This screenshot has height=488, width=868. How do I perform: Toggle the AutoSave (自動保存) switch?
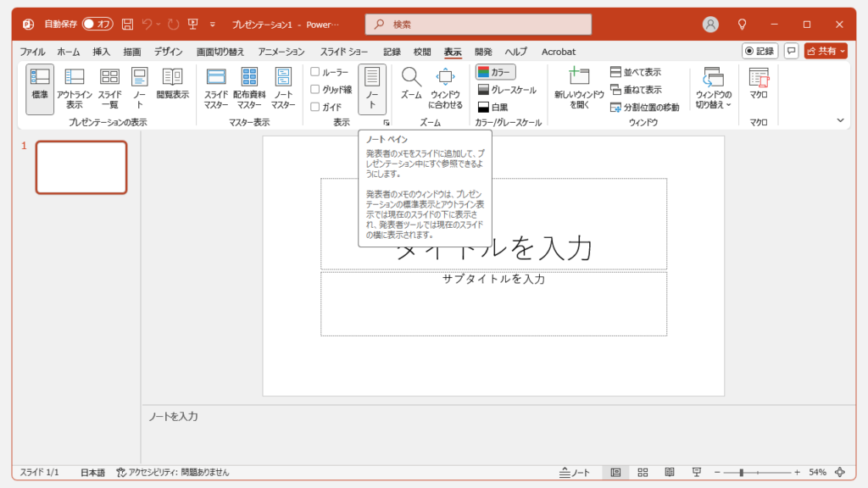click(97, 24)
